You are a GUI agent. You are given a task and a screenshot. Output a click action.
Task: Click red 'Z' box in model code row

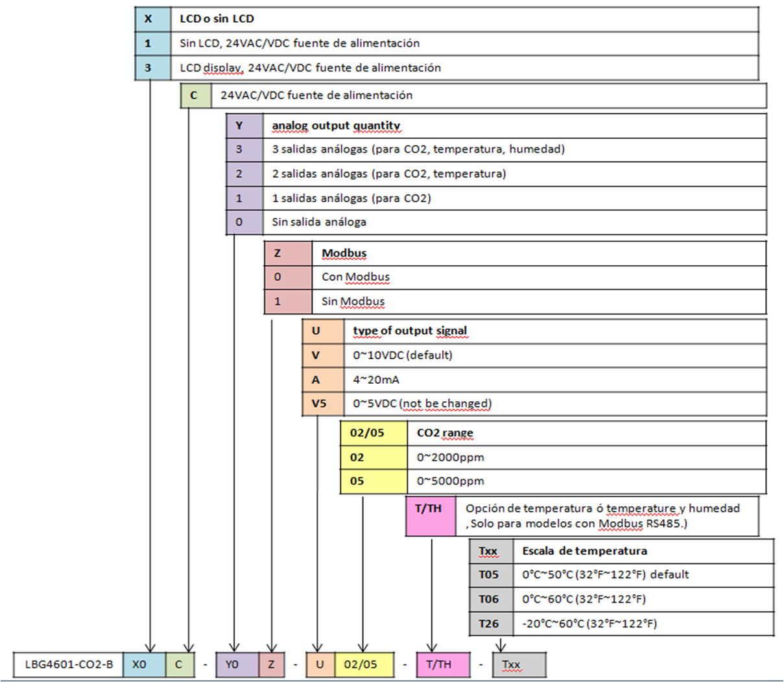272,664
